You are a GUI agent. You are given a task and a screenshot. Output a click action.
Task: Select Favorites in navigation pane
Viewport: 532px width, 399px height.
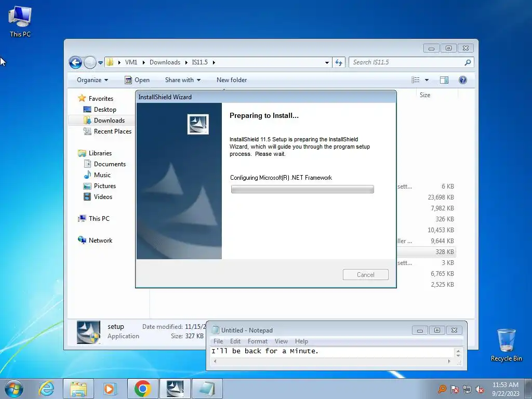(x=101, y=98)
